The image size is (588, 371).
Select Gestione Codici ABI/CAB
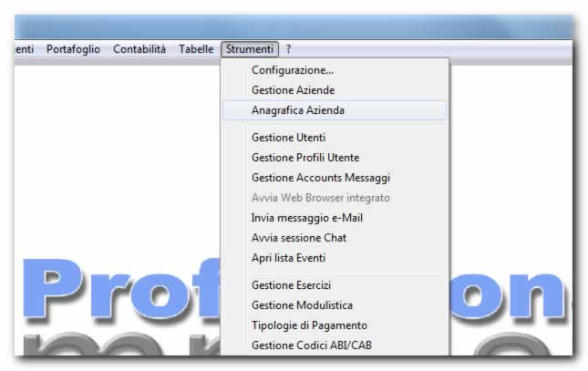(311, 345)
